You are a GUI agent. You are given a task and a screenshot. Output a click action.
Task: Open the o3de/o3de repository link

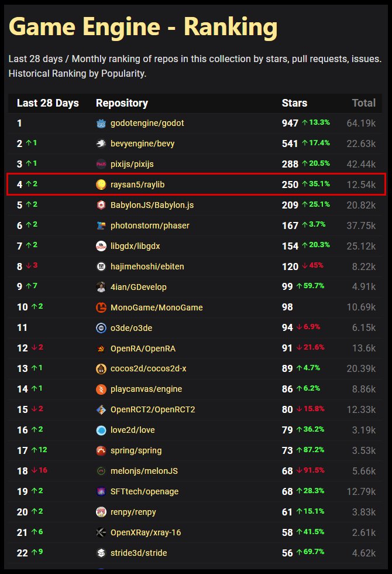pos(131,328)
